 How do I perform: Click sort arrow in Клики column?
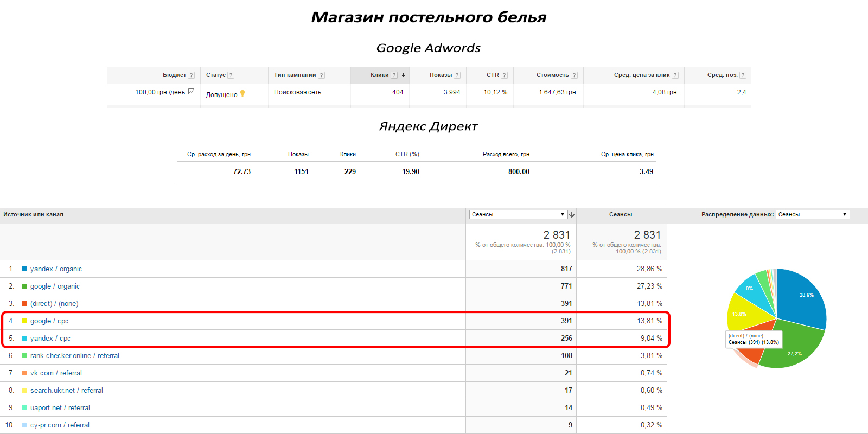pyautogui.click(x=404, y=75)
